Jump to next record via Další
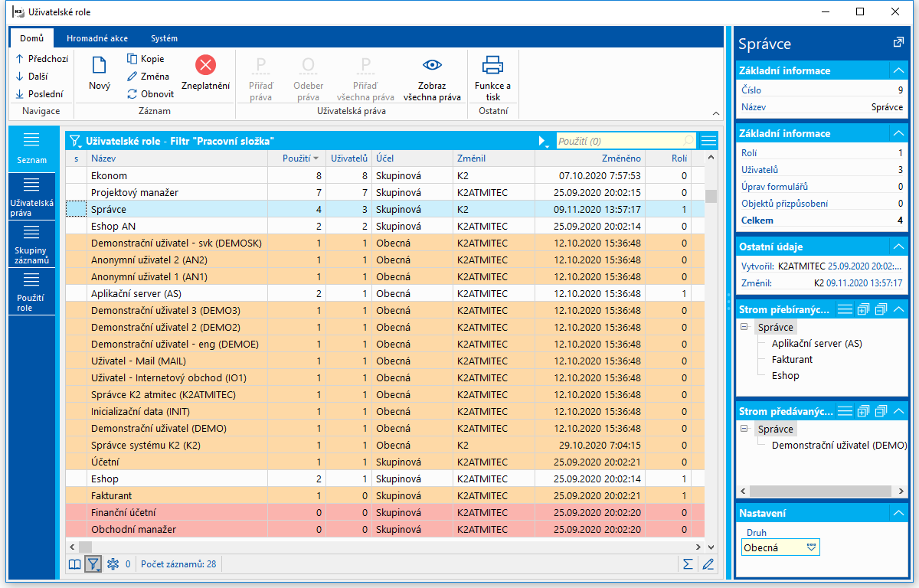The width and height of the screenshot is (919, 588). click(x=32, y=77)
